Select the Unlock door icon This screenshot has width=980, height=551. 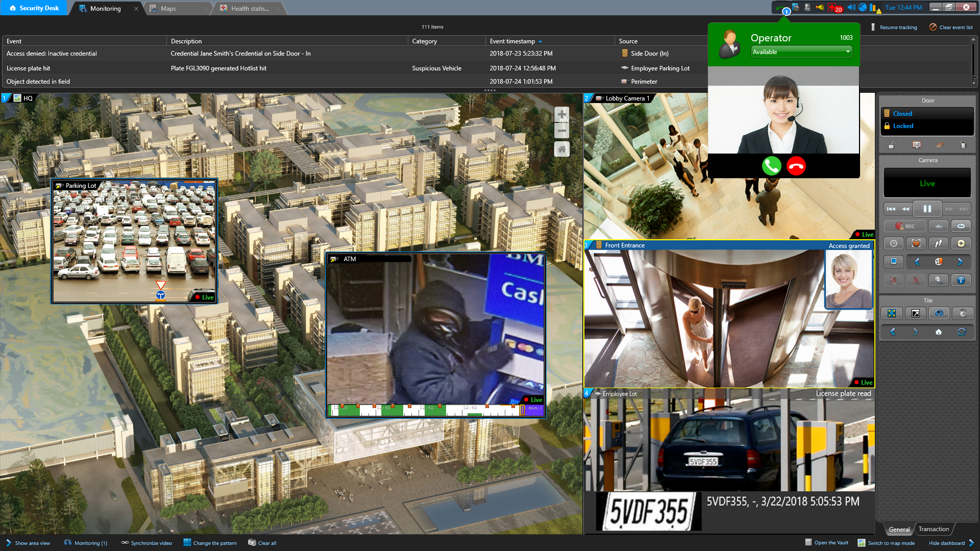(x=892, y=145)
